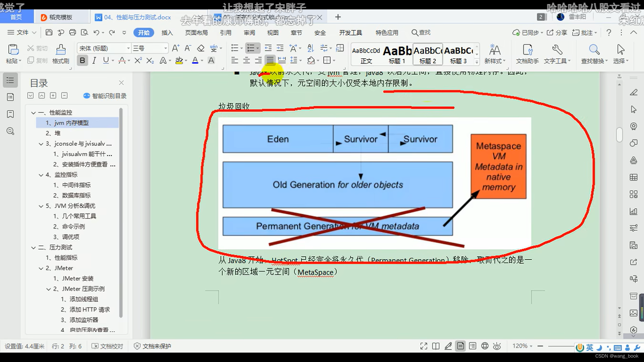Open the 审阅 ribbon tab
Image resolution: width=644 pixels, height=362 pixels.
point(249,33)
